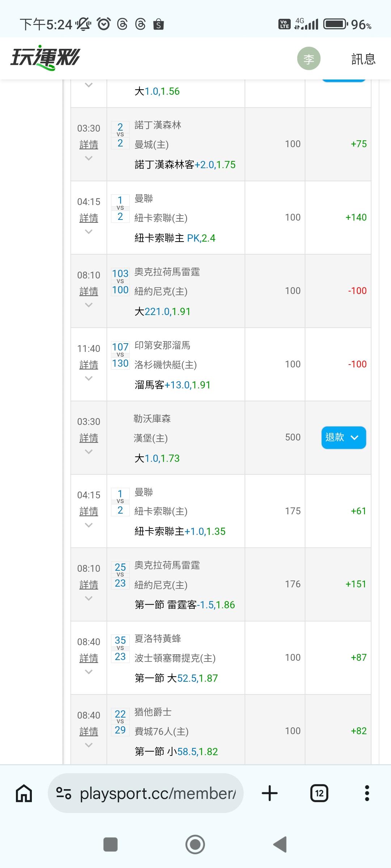Open the tab switcher showing 12
Image resolution: width=391 pixels, height=868 pixels.
319,793
